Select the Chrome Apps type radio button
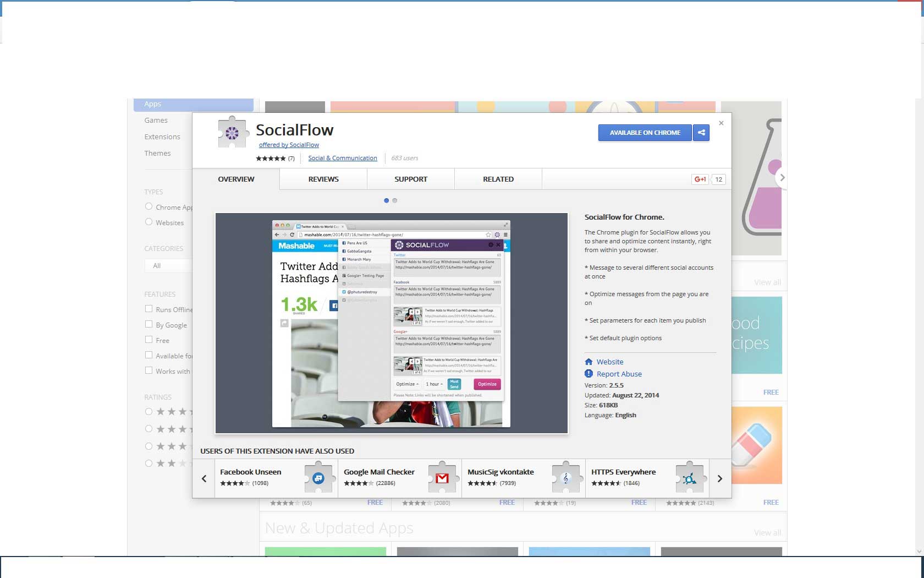 point(148,206)
